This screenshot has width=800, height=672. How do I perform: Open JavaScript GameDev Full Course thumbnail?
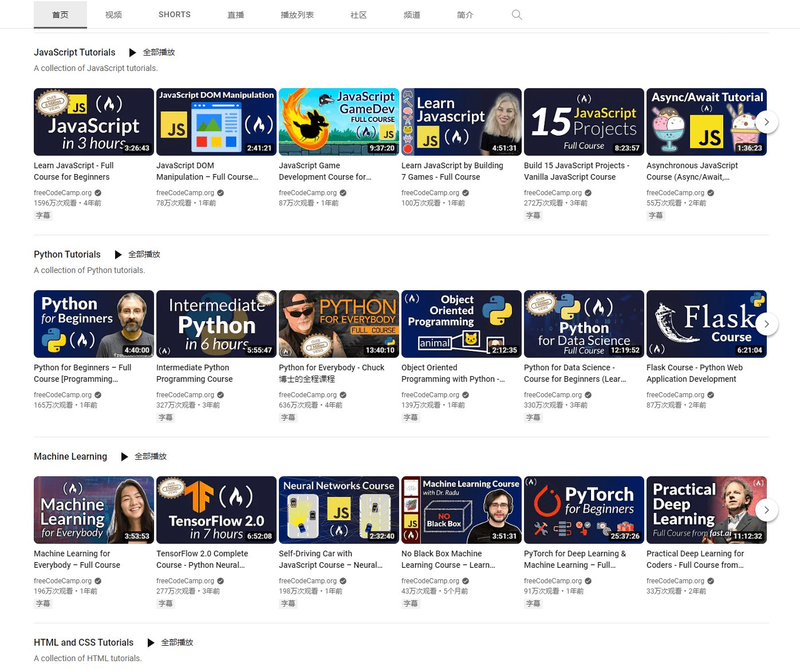(339, 122)
